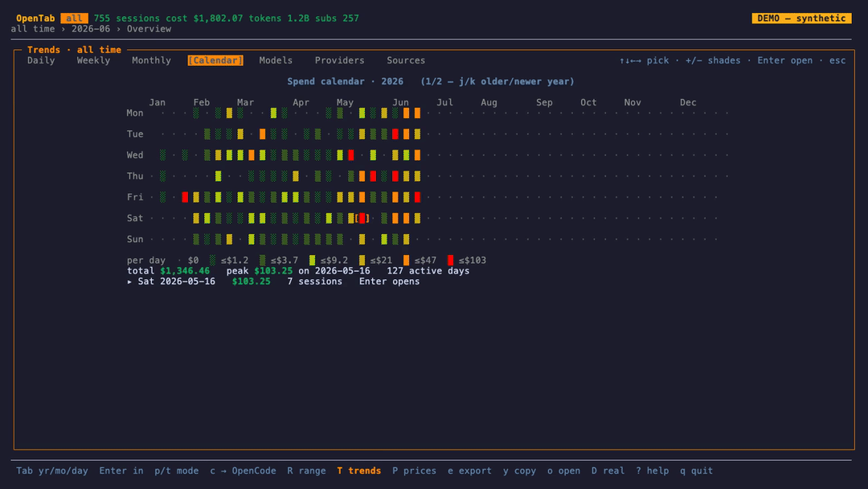Viewport: 868px width, 489px height.
Task: Click the 'e export' footer shortcut
Action: pos(470,471)
